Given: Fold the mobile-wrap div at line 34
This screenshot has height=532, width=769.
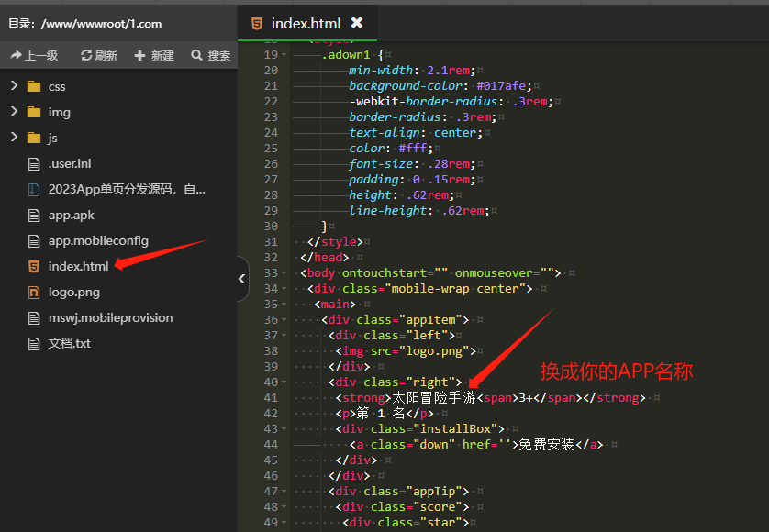Looking at the screenshot, I should tap(284, 289).
